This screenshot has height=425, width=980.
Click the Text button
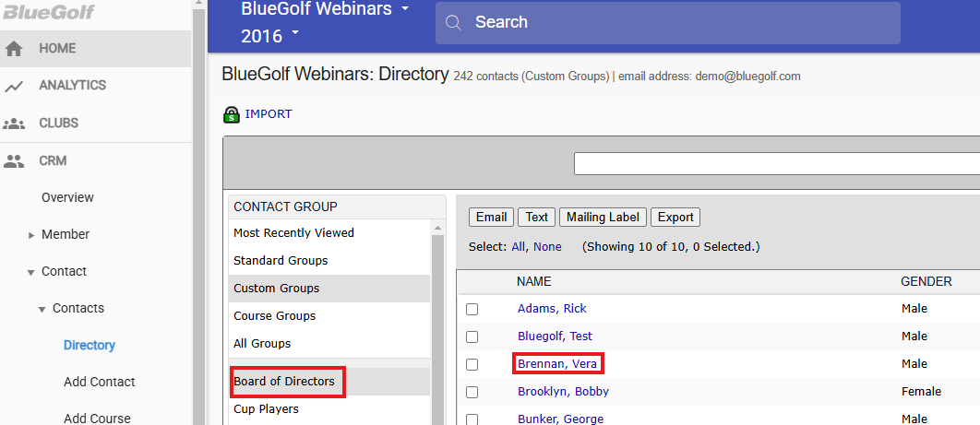point(536,218)
